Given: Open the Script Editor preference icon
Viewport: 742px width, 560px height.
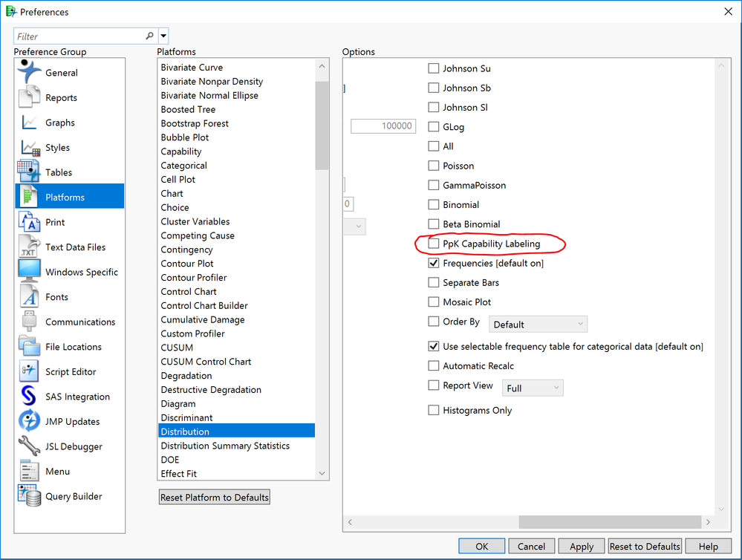Looking at the screenshot, I should (x=29, y=371).
